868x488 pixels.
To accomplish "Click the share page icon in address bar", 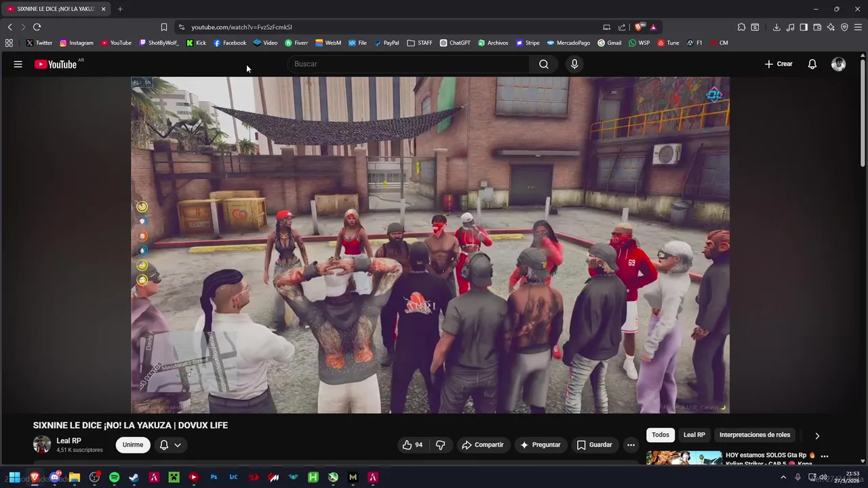I will tap(622, 27).
